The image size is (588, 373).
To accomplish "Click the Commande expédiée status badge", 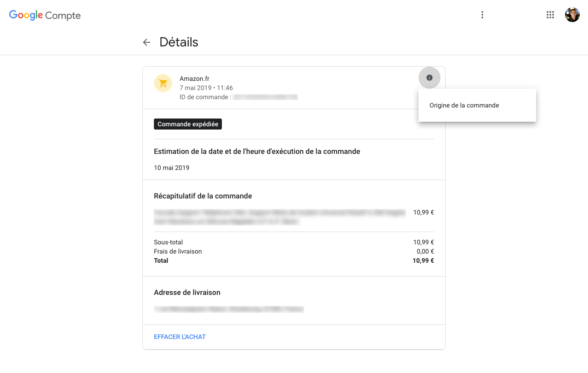I will click(x=188, y=124).
